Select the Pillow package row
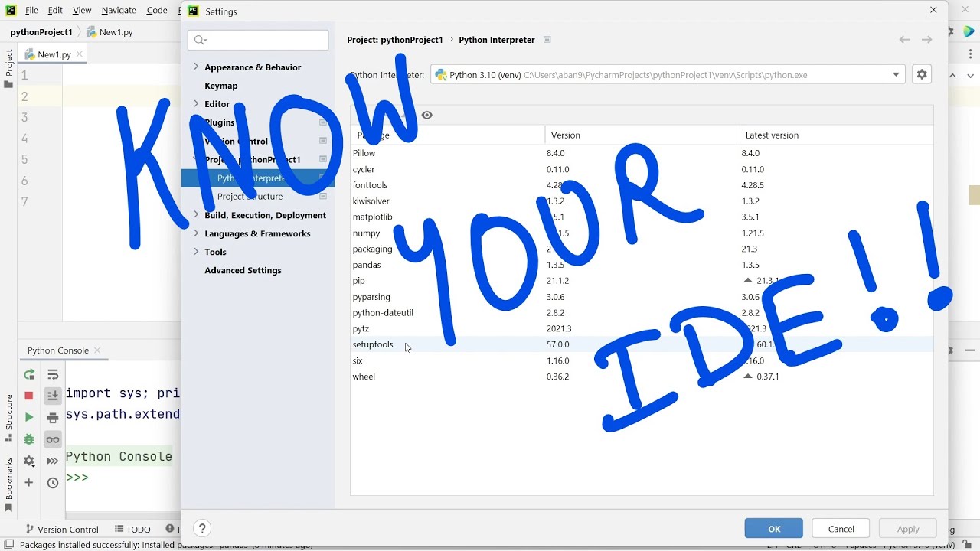 click(642, 153)
